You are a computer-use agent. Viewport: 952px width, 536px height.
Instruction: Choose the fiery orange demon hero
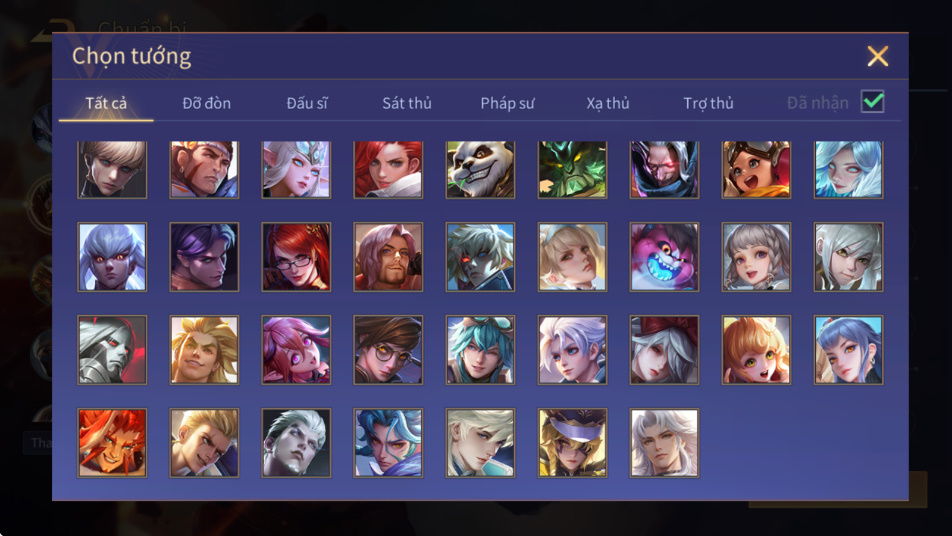coord(112,443)
